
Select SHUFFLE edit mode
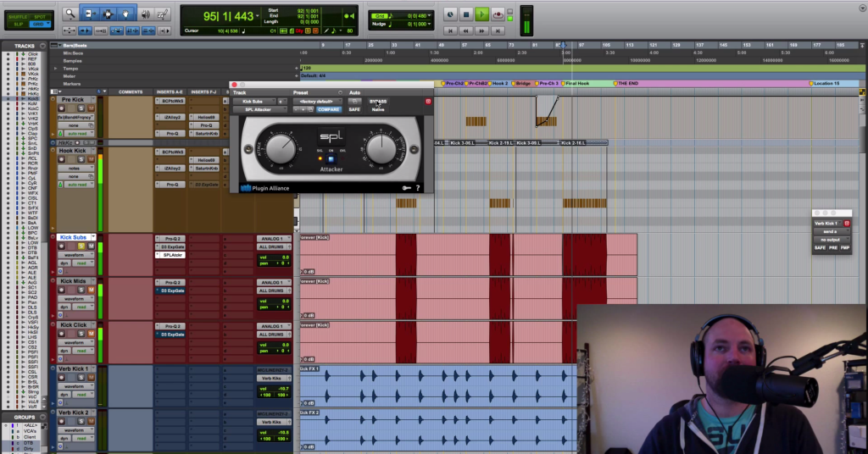pyautogui.click(x=18, y=17)
